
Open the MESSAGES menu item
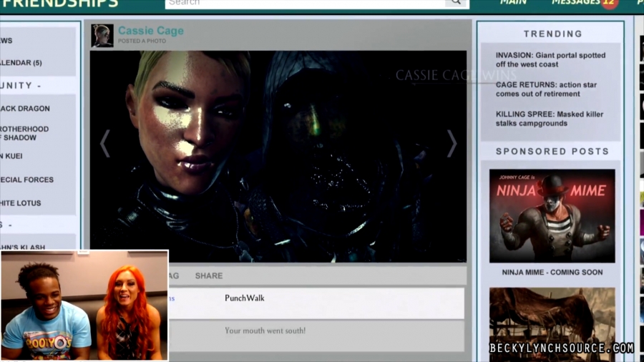(575, 3)
